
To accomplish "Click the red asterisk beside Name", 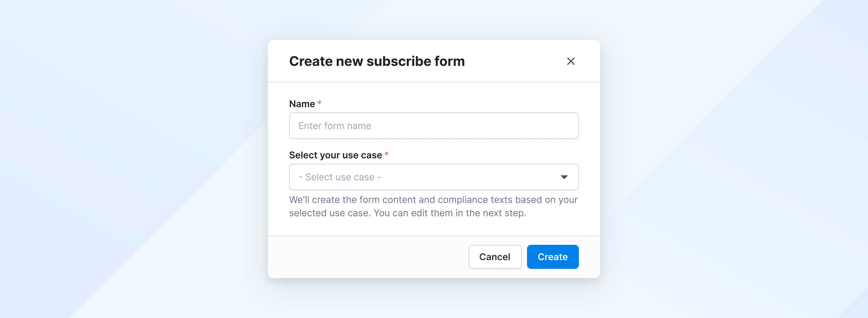I will [319, 103].
